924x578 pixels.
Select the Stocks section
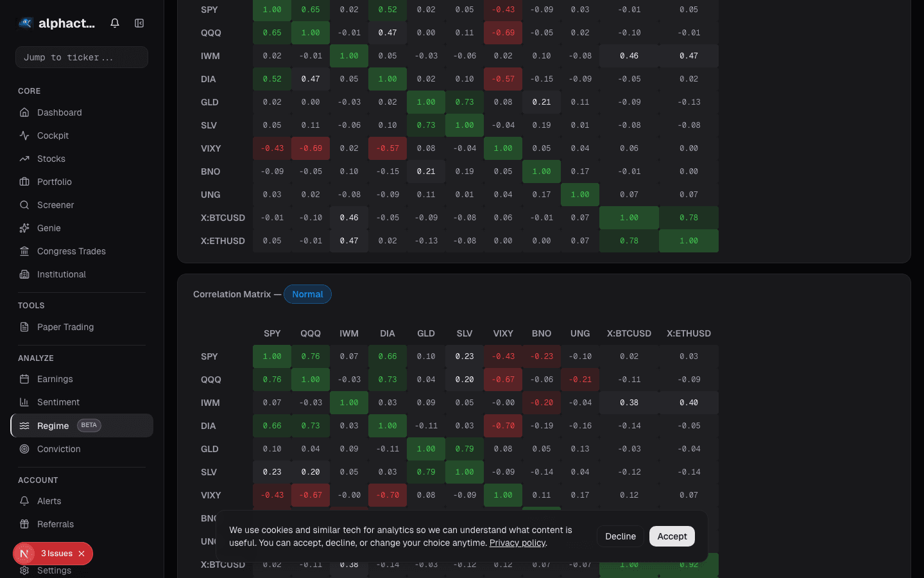(x=51, y=159)
